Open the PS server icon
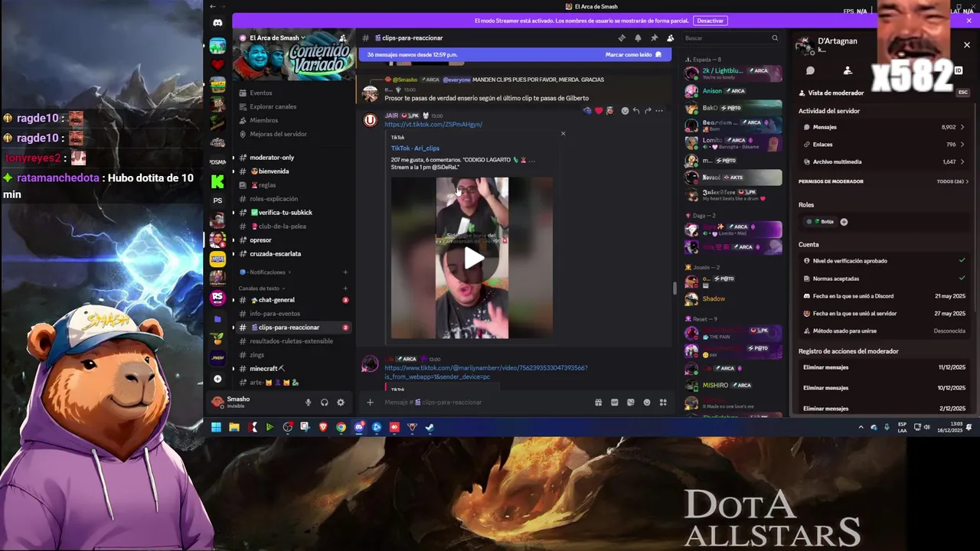This screenshot has width=980, height=551. pos(217,201)
